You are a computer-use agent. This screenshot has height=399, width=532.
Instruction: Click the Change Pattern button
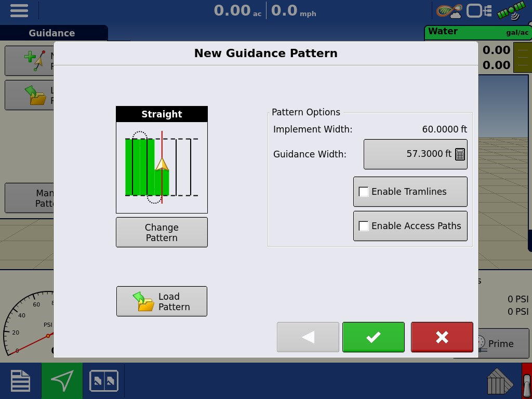click(x=162, y=232)
